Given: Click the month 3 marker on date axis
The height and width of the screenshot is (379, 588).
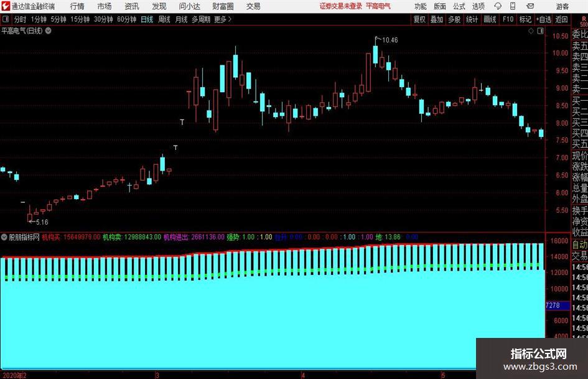Looking at the screenshot, I should point(157,375).
